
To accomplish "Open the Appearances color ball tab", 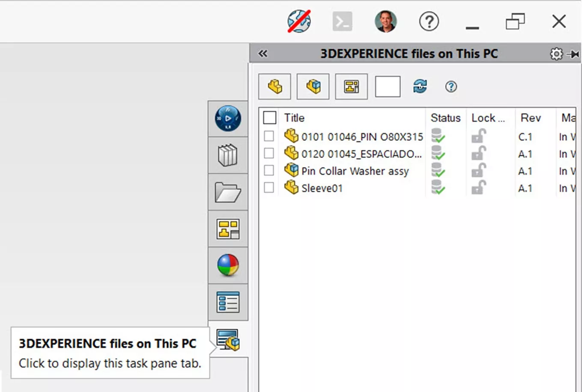I will (x=228, y=265).
